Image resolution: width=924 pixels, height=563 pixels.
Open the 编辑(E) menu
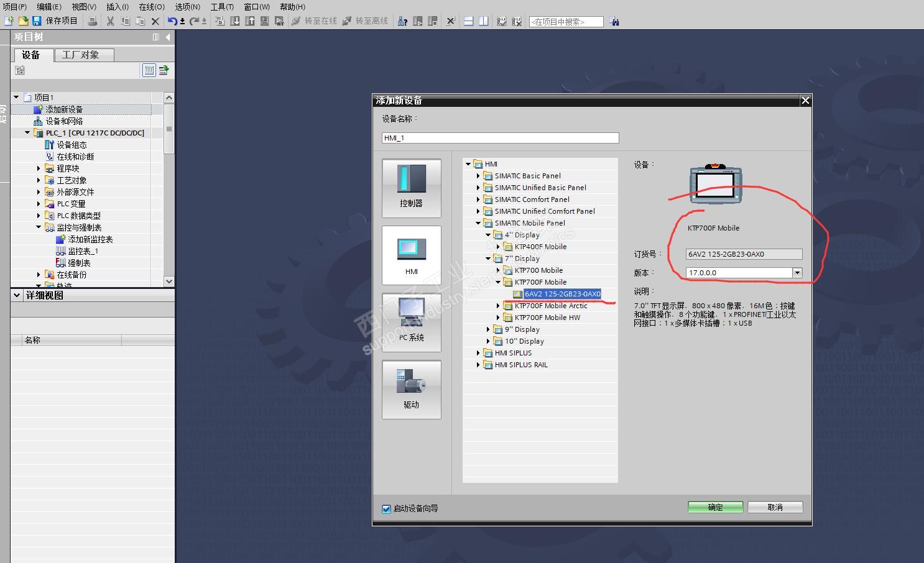(49, 7)
